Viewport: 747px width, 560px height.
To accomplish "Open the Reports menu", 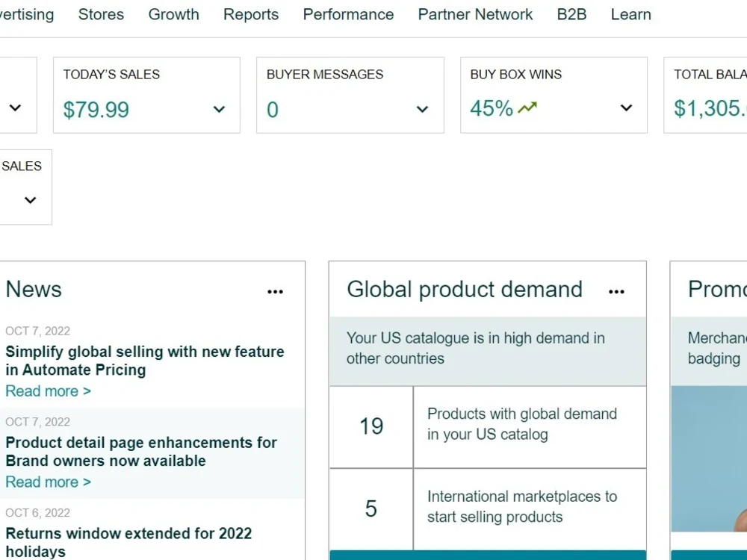I will (x=251, y=14).
